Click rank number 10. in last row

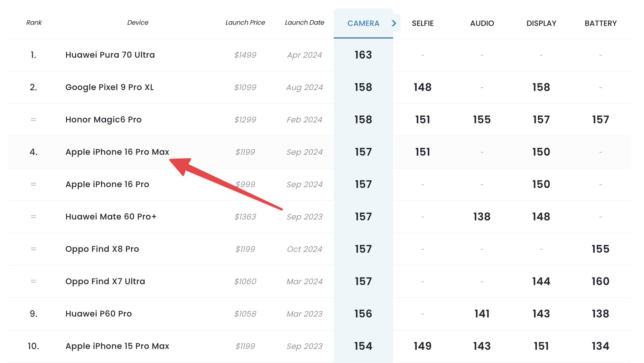tap(33, 346)
